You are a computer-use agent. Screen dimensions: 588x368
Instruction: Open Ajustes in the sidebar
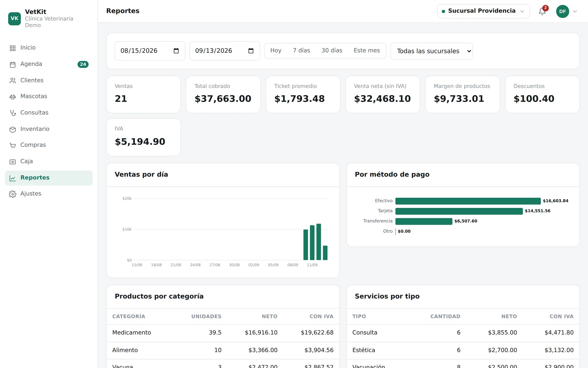pyautogui.click(x=49, y=194)
